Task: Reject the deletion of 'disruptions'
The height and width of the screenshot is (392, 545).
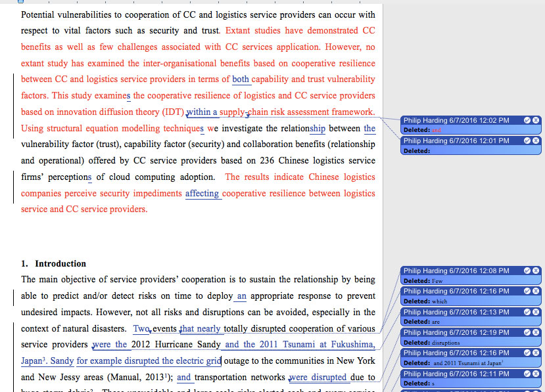Action: 536,332
